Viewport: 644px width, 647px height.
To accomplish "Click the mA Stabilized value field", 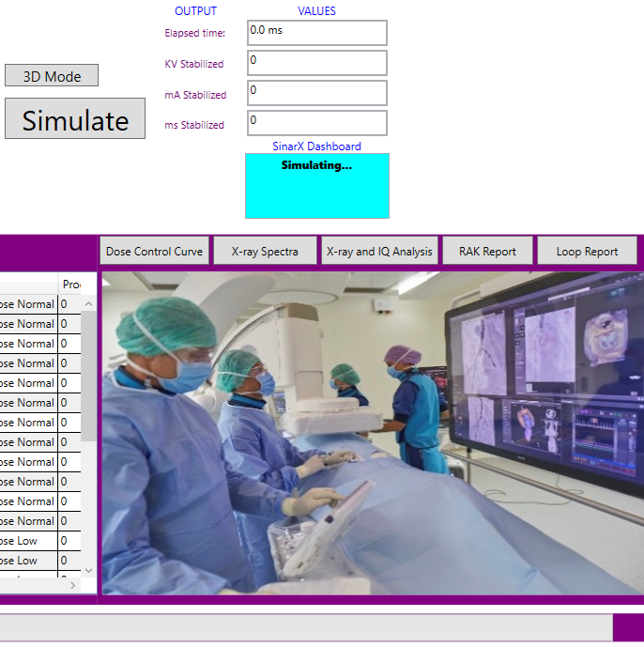I will tap(317, 93).
